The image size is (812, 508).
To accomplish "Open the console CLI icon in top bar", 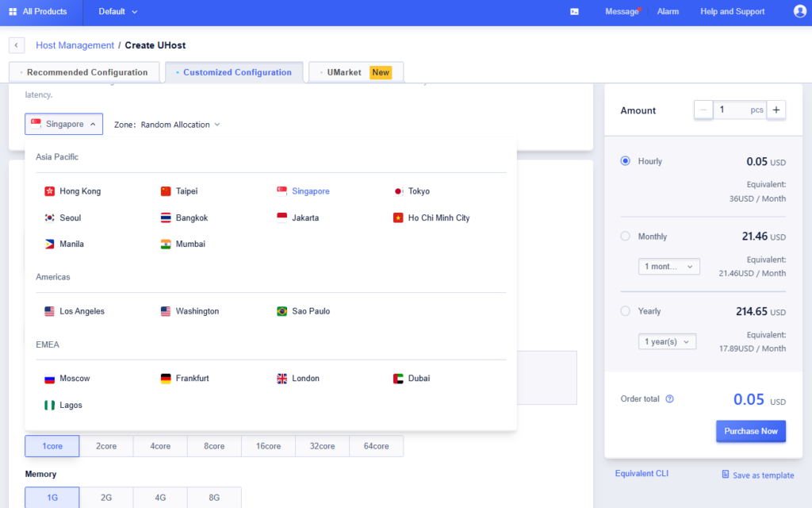I will coord(574,12).
